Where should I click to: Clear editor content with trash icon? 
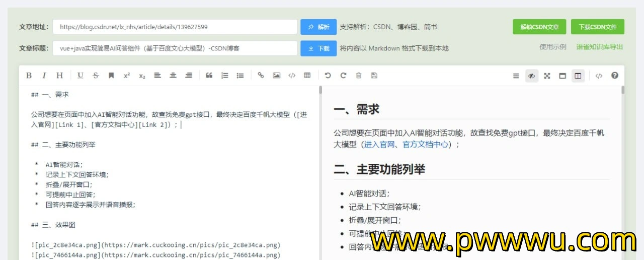[359, 76]
